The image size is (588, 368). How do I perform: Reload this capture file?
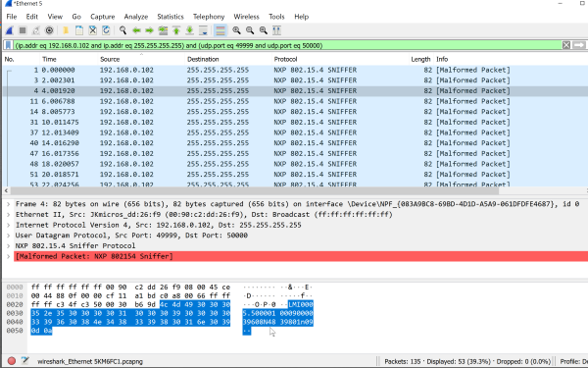pyautogui.click(x=106, y=30)
